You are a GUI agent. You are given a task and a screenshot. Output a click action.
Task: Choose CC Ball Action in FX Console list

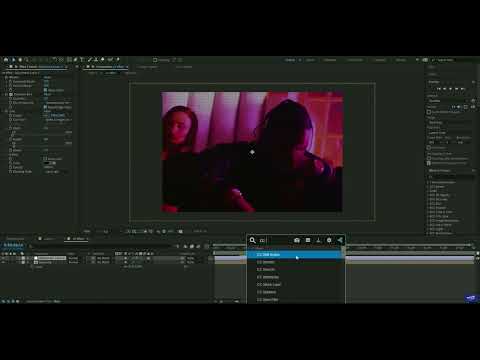(x=296, y=255)
